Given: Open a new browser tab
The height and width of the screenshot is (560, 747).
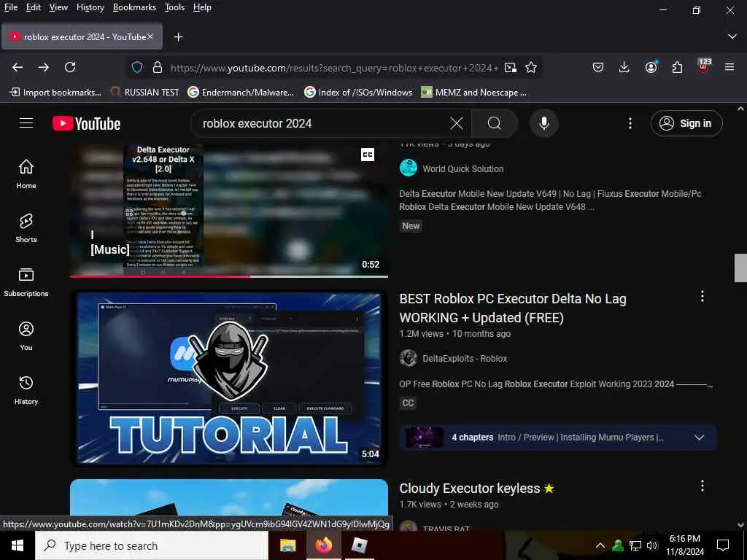Looking at the screenshot, I should pos(178,36).
